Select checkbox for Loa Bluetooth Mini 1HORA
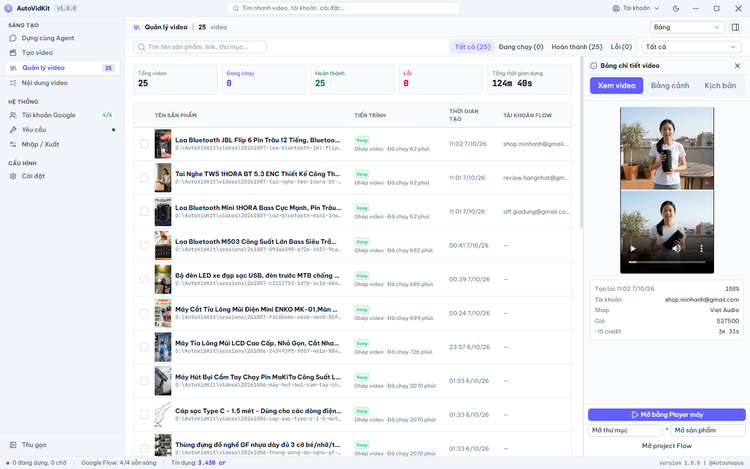Viewport: 750px width, 469px height. (x=144, y=211)
